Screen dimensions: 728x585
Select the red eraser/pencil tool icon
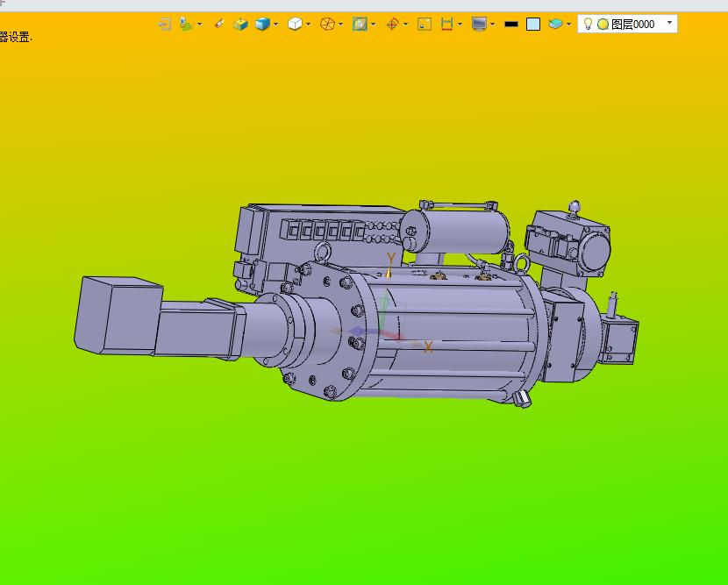219,24
